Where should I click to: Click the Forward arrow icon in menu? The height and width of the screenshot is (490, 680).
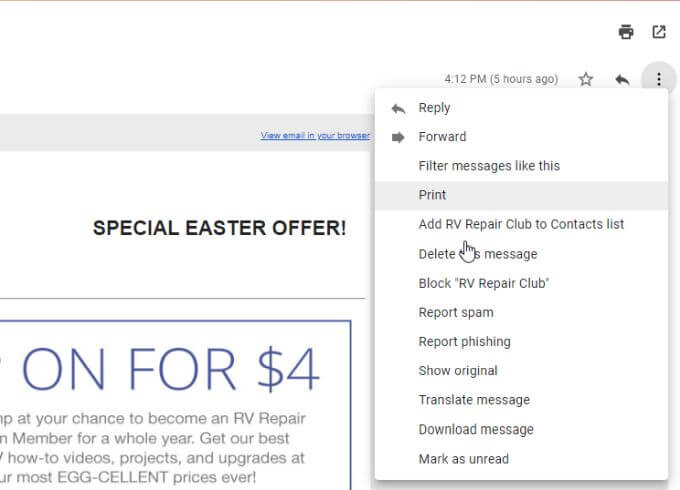pyautogui.click(x=398, y=137)
